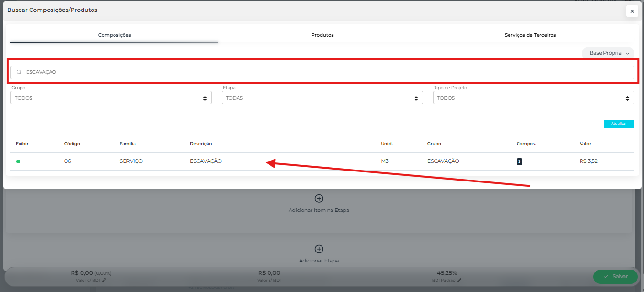Switch to the Serviços de Terceiros tab
Viewport: 644px width, 292px height.
point(530,35)
